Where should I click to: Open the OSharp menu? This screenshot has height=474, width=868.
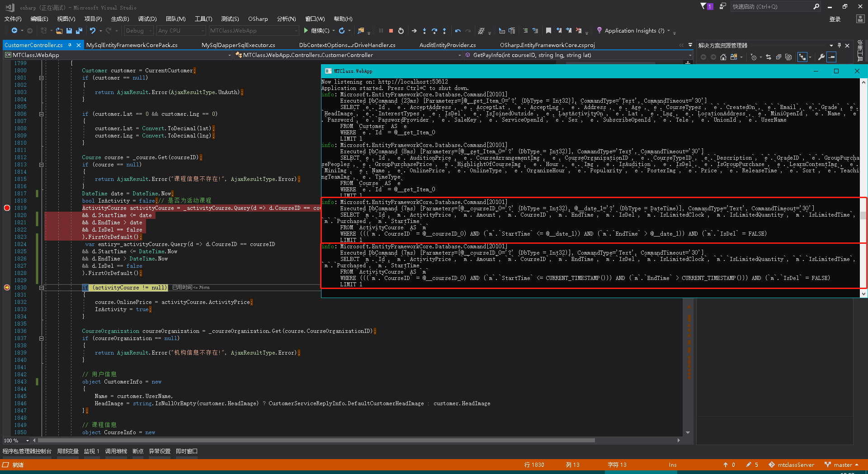(258, 19)
